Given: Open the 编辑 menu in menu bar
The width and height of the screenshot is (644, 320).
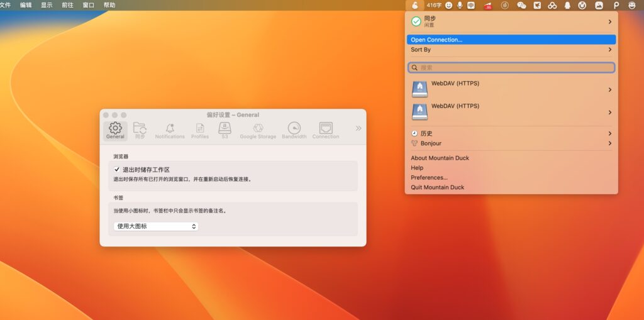Looking at the screenshot, I should [x=26, y=5].
